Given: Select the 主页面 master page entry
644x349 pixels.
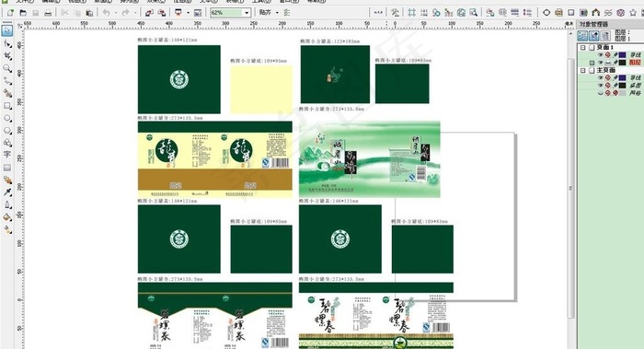Looking at the screenshot, I should click(x=605, y=70).
